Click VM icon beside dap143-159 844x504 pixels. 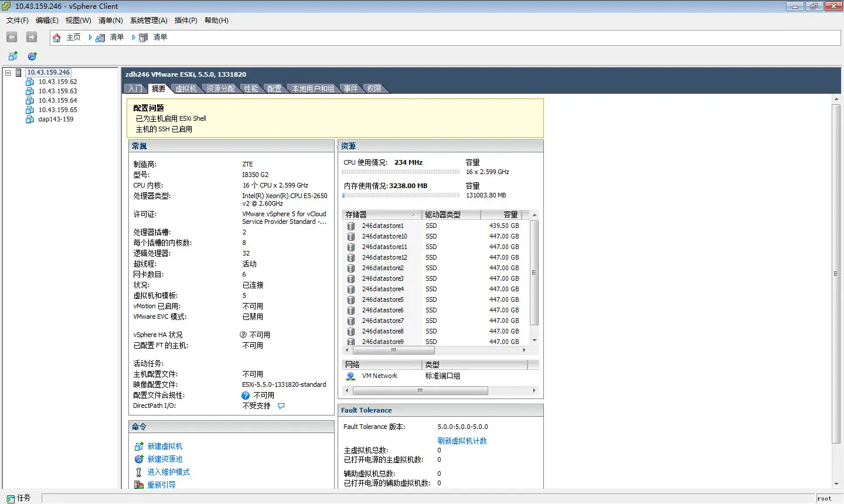point(30,120)
